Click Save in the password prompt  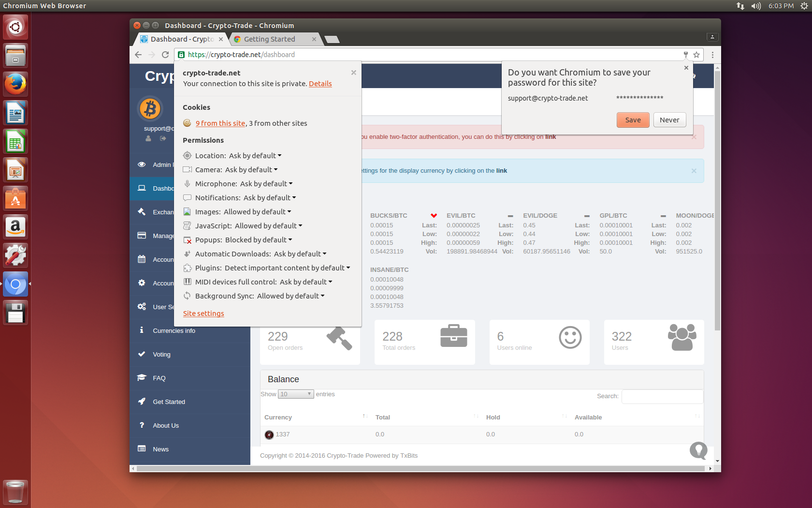coord(633,120)
